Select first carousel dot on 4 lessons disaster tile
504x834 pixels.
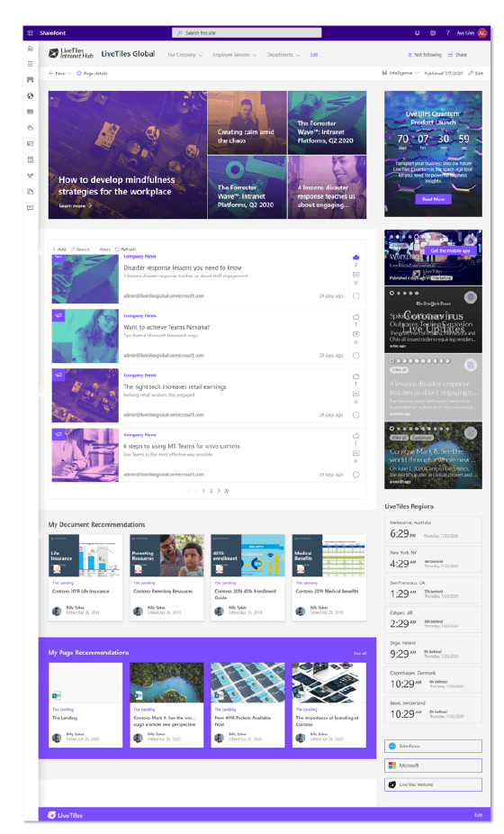[x=391, y=360]
